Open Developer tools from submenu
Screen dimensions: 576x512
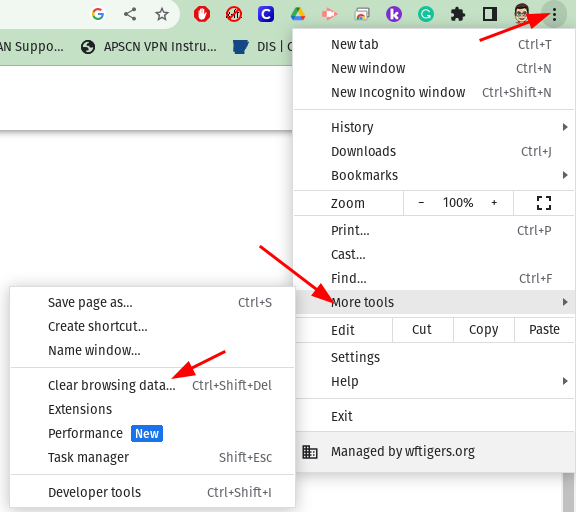pos(152,493)
